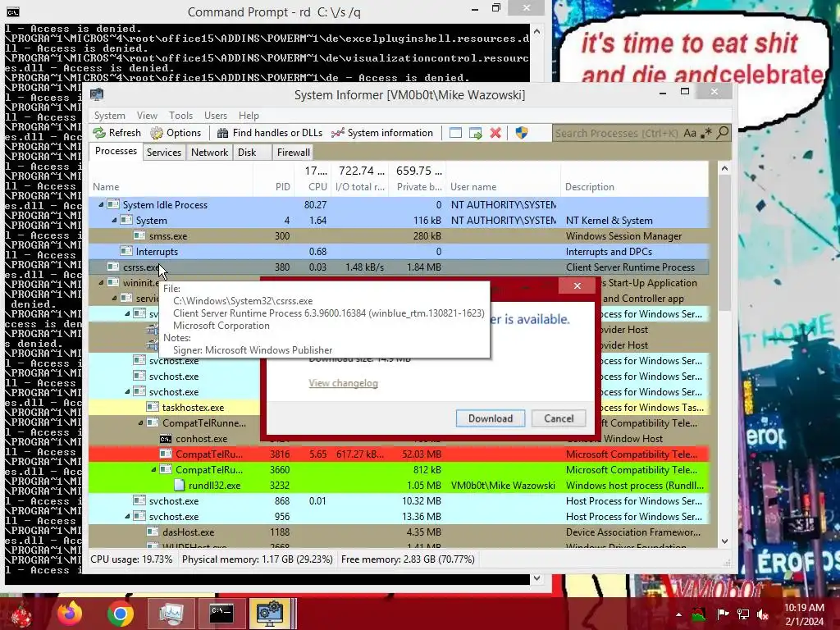Image resolution: width=840 pixels, height=630 pixels.
Task: Collapse the System process tree node
Action: point(114,220)
